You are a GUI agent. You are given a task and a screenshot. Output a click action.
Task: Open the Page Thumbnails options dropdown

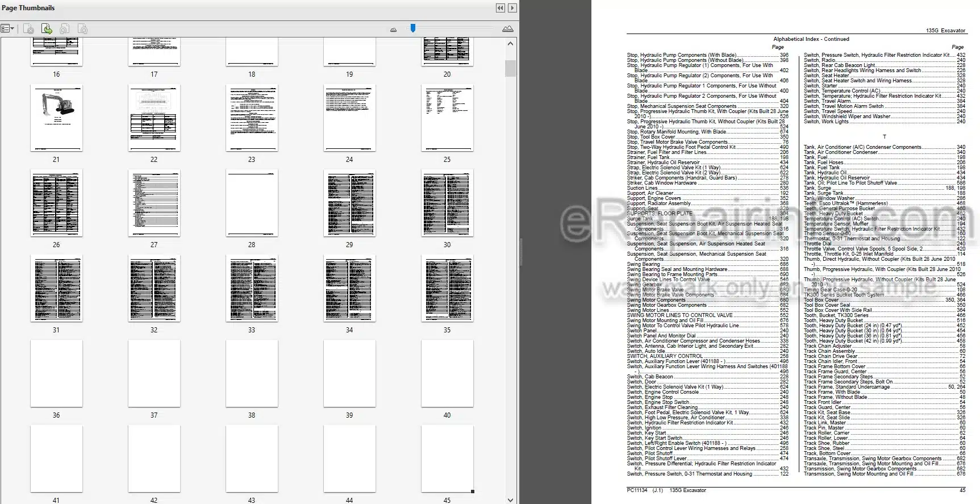point(8,28)
